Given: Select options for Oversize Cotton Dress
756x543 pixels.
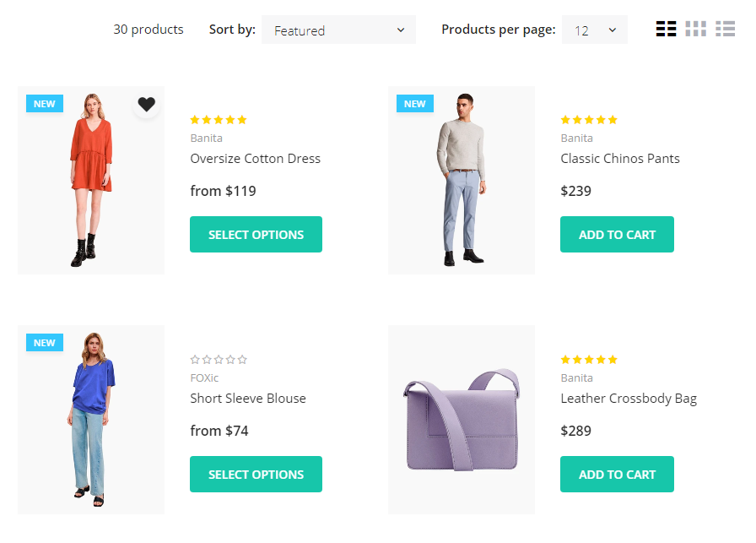Looking at the screenshot, I should [x=256, y=235].
